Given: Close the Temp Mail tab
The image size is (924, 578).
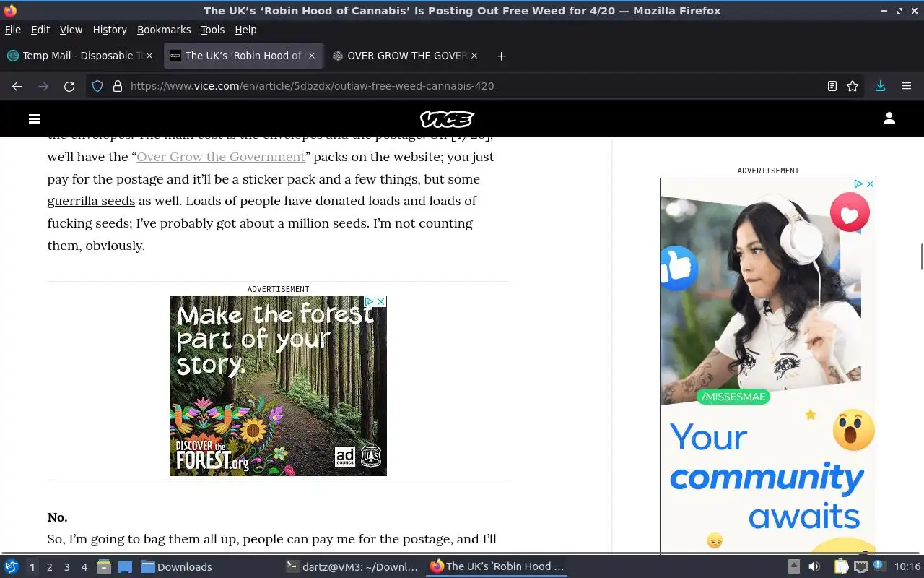Looking at the screenshot, I should tap(149, 56).
